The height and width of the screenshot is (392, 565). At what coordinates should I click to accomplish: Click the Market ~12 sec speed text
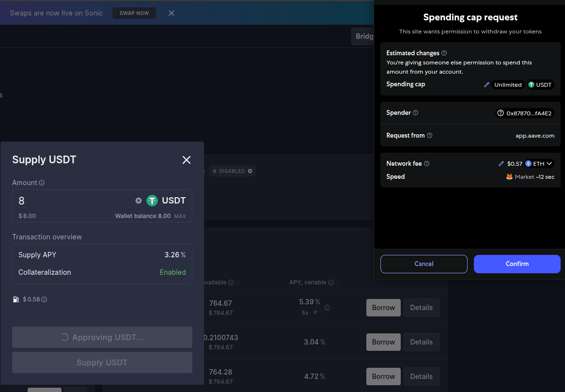[x=534, y=177]
